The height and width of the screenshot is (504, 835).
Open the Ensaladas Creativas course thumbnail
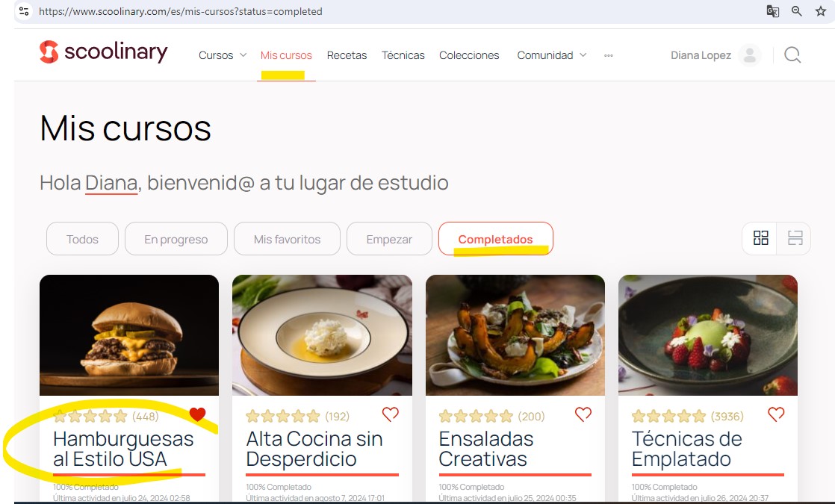515,335
